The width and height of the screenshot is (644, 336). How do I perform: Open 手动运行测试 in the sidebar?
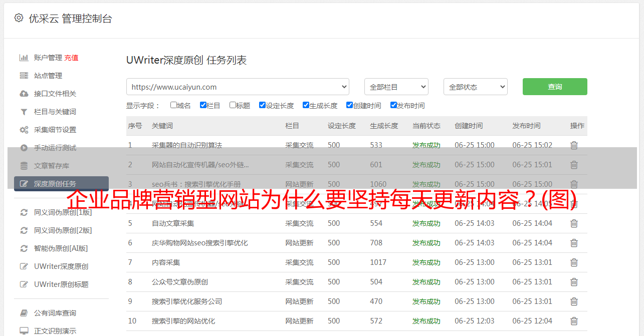point(55,148)
